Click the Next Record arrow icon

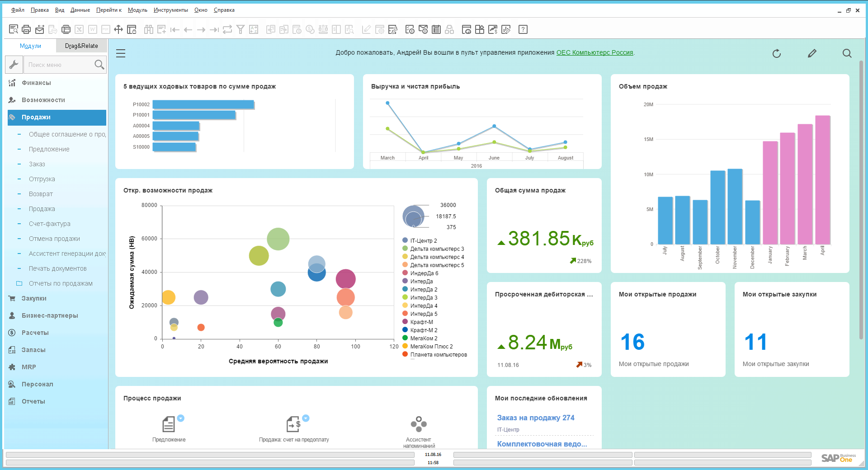[x=201, y=30]
